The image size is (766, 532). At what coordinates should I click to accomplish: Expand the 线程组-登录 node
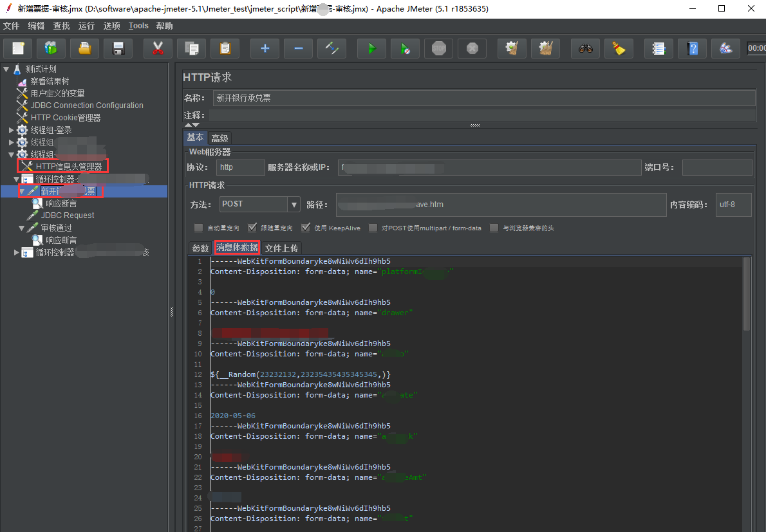tap(11, 131)
